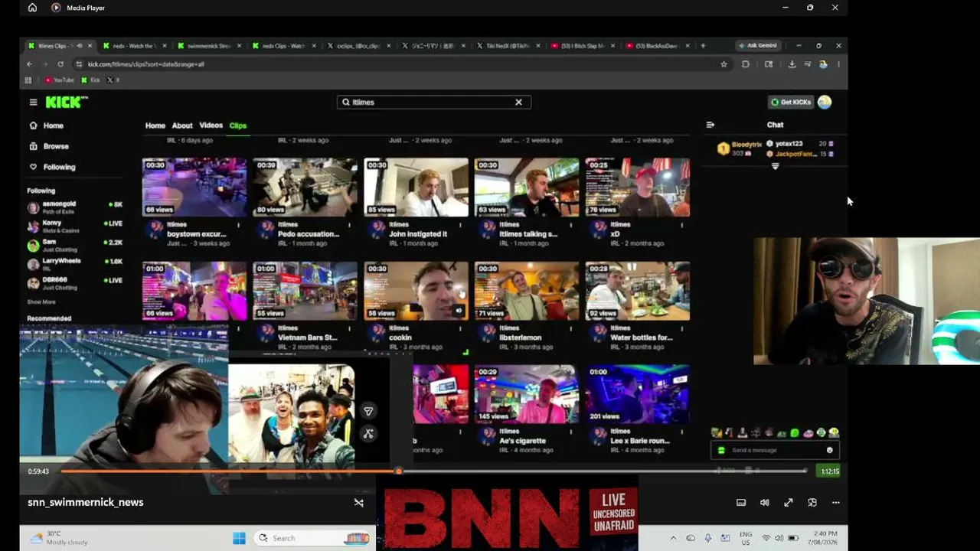Toggle shuffle in Media Player

click(x=358, y=503)
